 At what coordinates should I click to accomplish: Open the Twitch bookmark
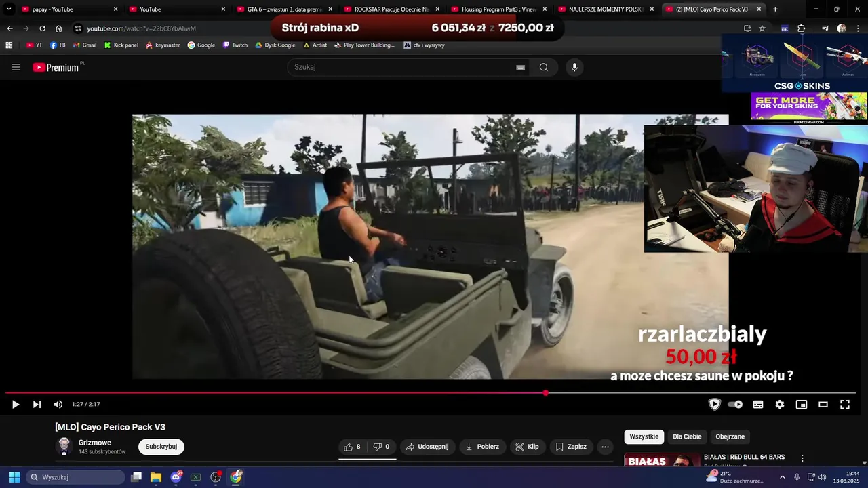point(235,45)
